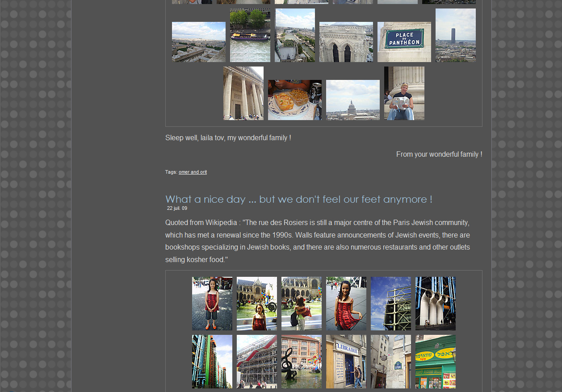Open the distant dome skyline photo
Image resolution: width=562 pixels, height=392 pixels.
coord(352,100)
